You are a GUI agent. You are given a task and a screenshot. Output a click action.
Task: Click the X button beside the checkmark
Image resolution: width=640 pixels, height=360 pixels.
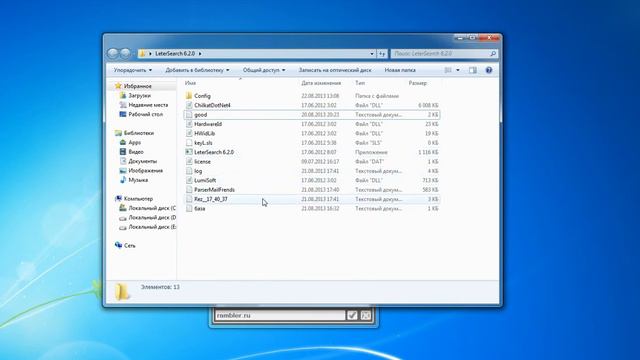pyautogui.click(x=366, y=316)
